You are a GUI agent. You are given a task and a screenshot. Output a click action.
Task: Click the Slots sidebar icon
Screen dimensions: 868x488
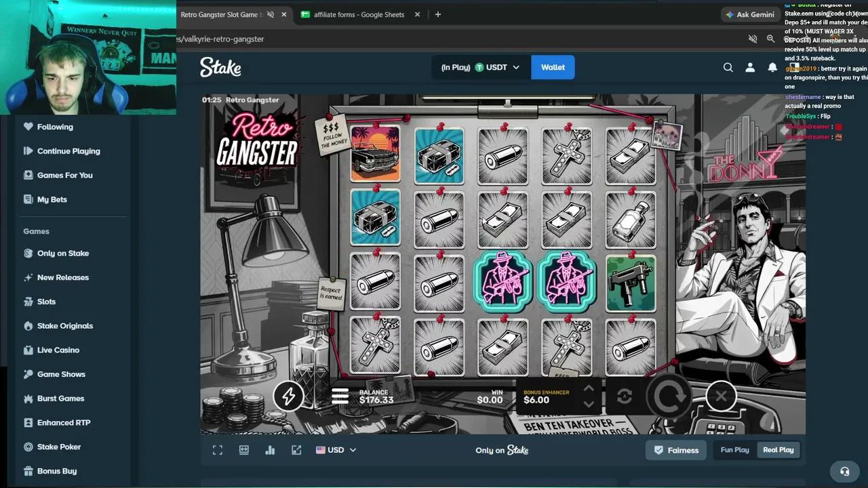[28, 302]
